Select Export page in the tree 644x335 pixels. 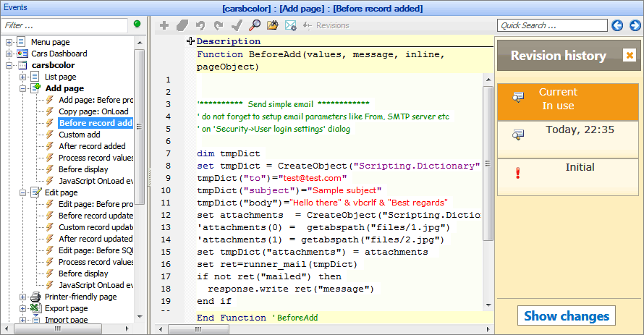[66, 308]
